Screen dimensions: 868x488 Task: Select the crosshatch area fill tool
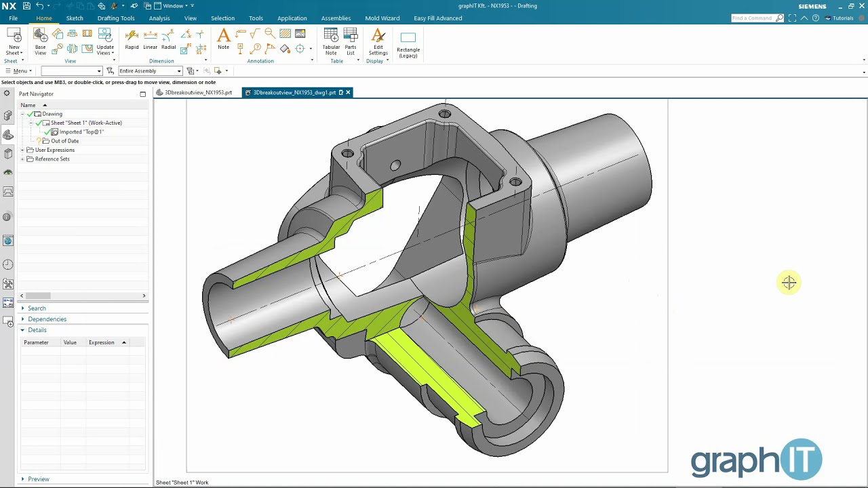point(285,33)
